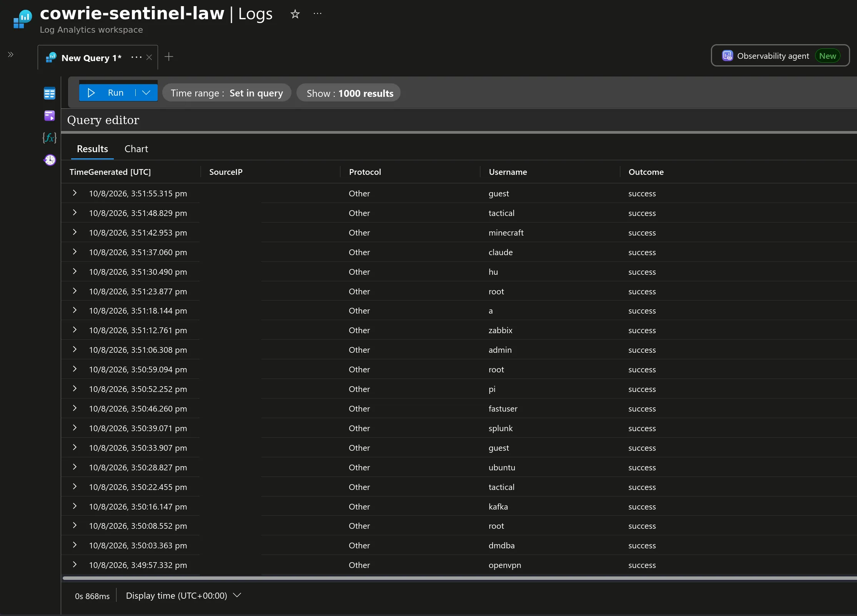Select the username cell 'ubuntu'

click(502, 468)
